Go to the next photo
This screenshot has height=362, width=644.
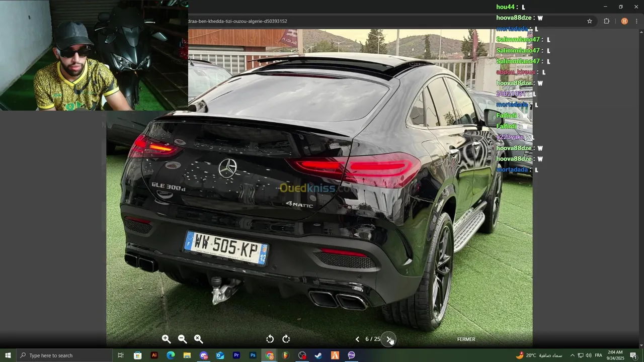(388, 339)
